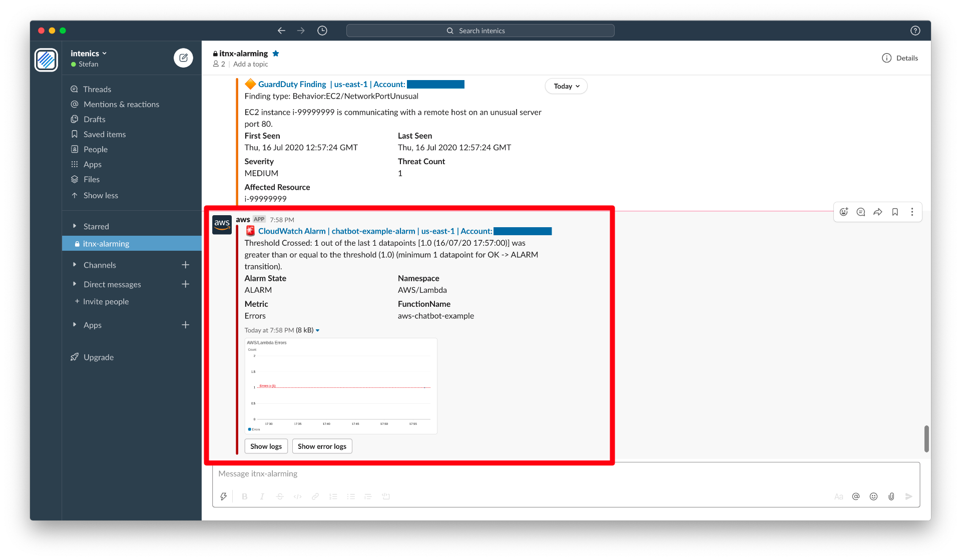Toggle the Aa formatting visibility button
The height and width of the screenshot is (560, 961).
[839, 496]
